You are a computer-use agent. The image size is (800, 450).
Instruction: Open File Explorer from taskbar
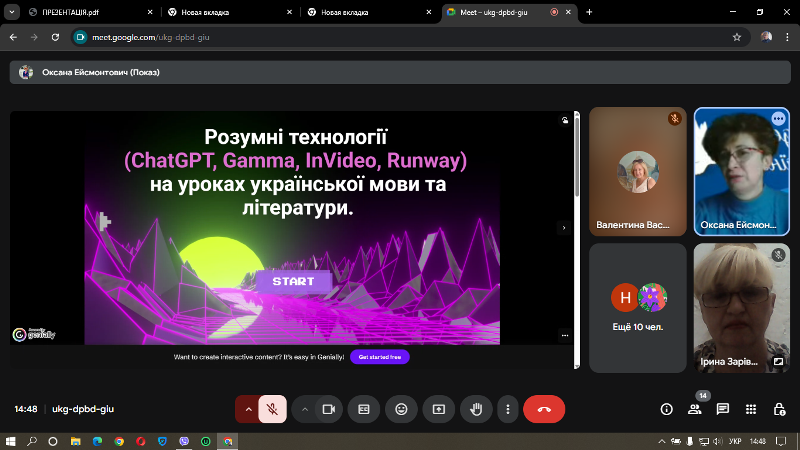pyautogui.click(x=76, y=441)
